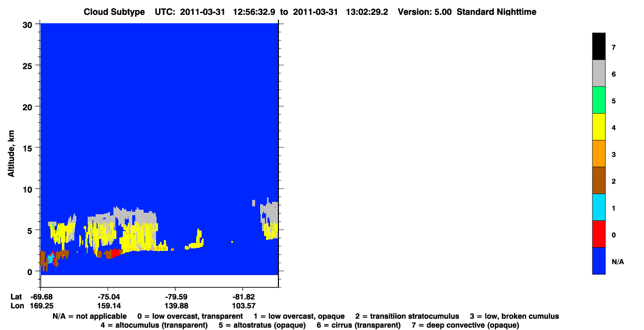The height and width of the screenshot is (330, 644).
Task: Click the yellow altocumulus swatch labeled 4
Action: pyautogui.click(x=598, y=127)
